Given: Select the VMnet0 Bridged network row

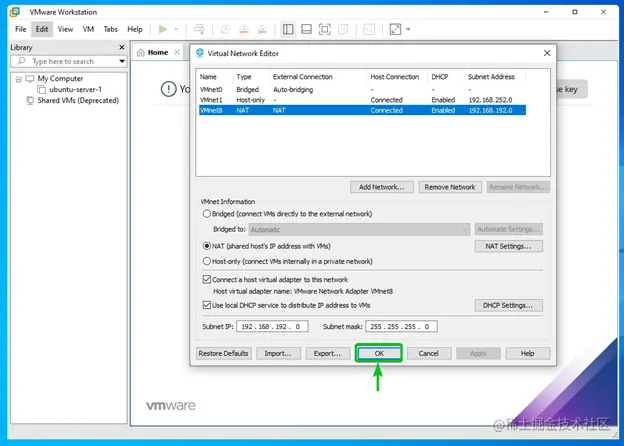Looking at the screenshot, I should coord(362,90).
